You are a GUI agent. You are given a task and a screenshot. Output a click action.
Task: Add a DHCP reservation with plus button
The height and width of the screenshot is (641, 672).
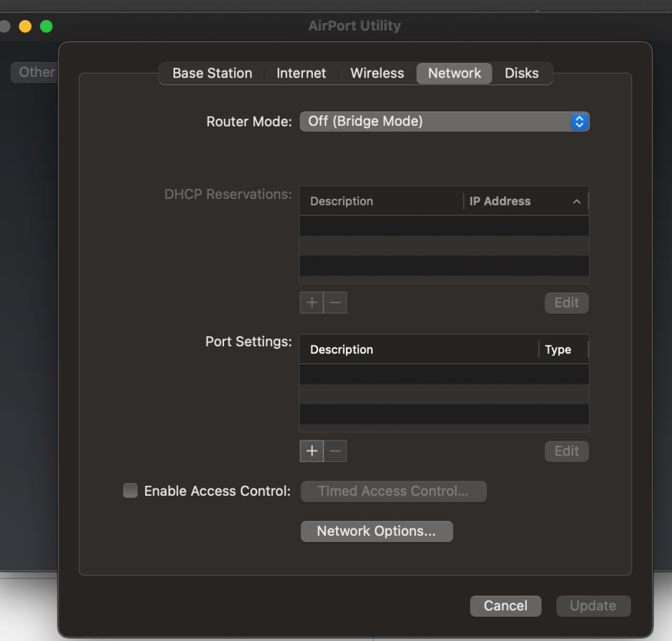pyautogui.click(x=312, y=303)
